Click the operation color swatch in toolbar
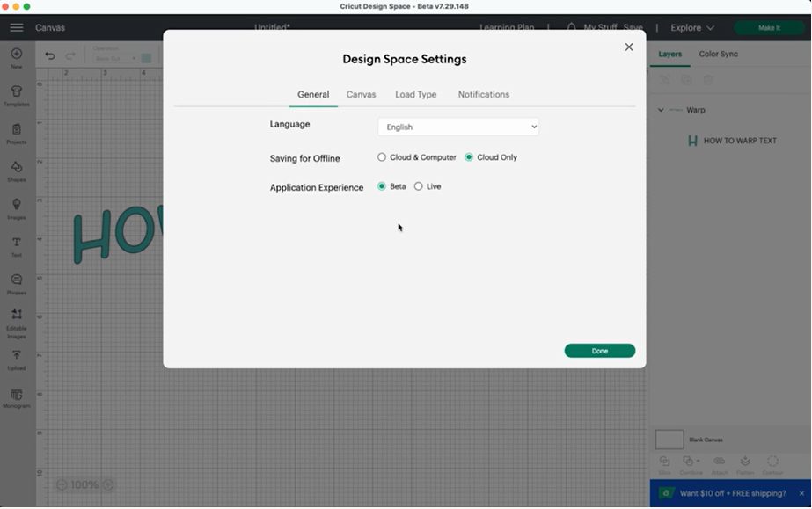The image size is (812, 509). (147, 58)
